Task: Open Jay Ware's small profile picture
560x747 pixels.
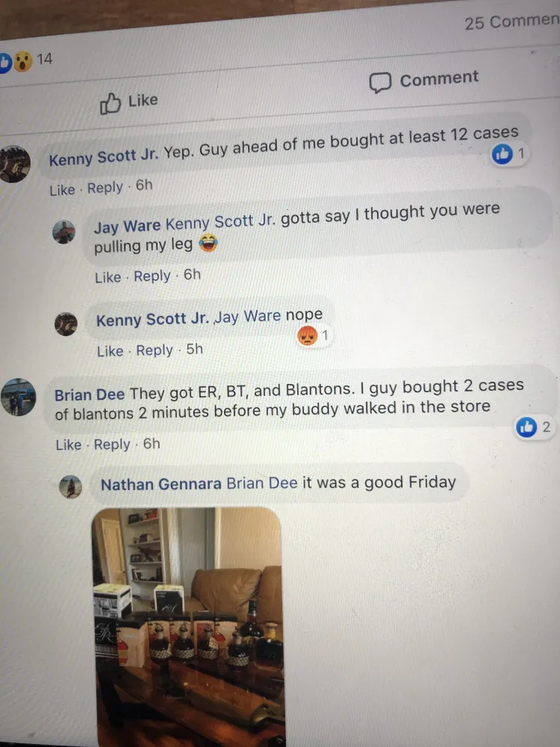Action: [x=63, y=232]
